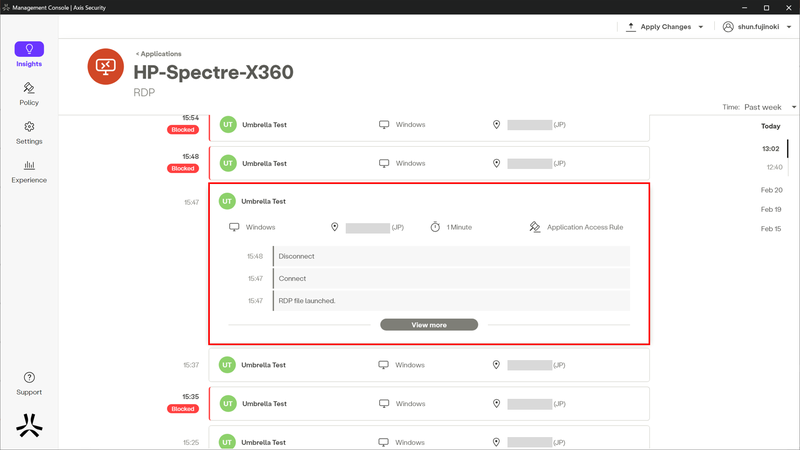Jump to 13:02 in the timeline
Viewport: 800px width, 450px height.
click(x=770, y=149)
